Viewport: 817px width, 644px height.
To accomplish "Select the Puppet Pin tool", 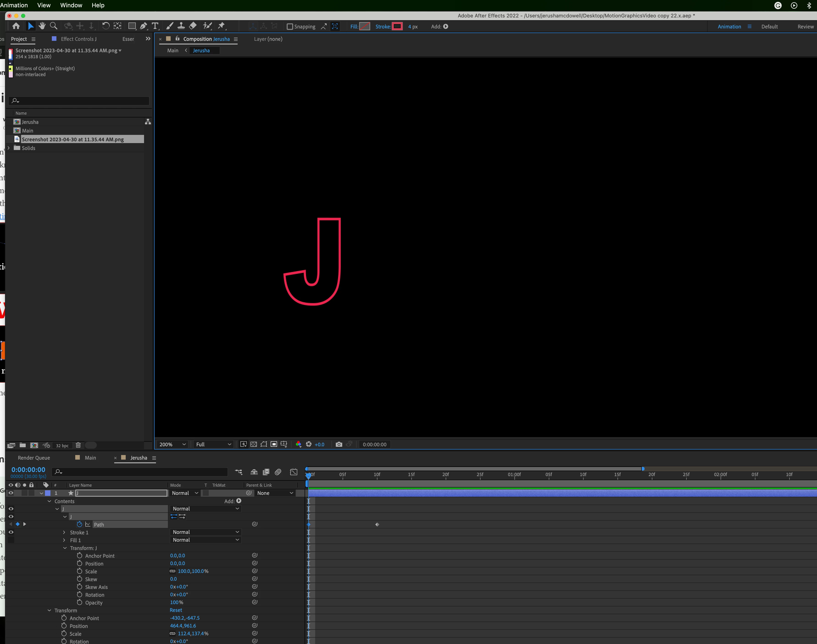I will pyautogui.click(x=221, y=26).
